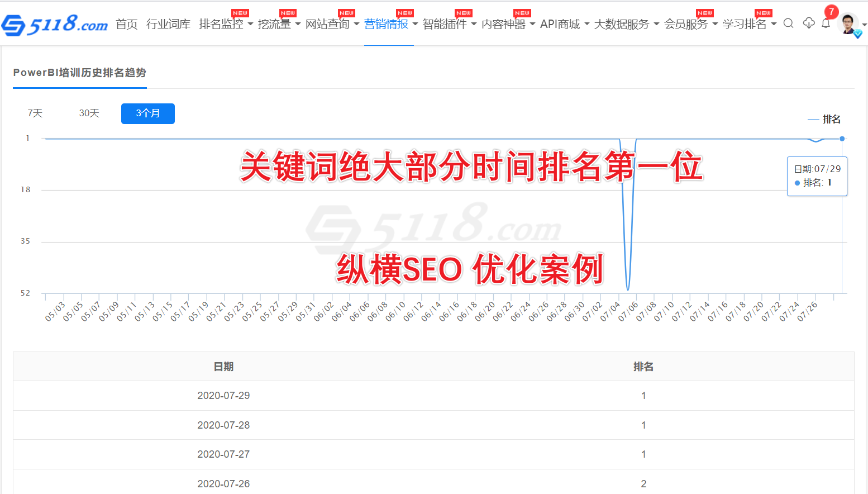Select the 30天 time range
This screenshot has width=868, height=494.
(x=89, y=113)
